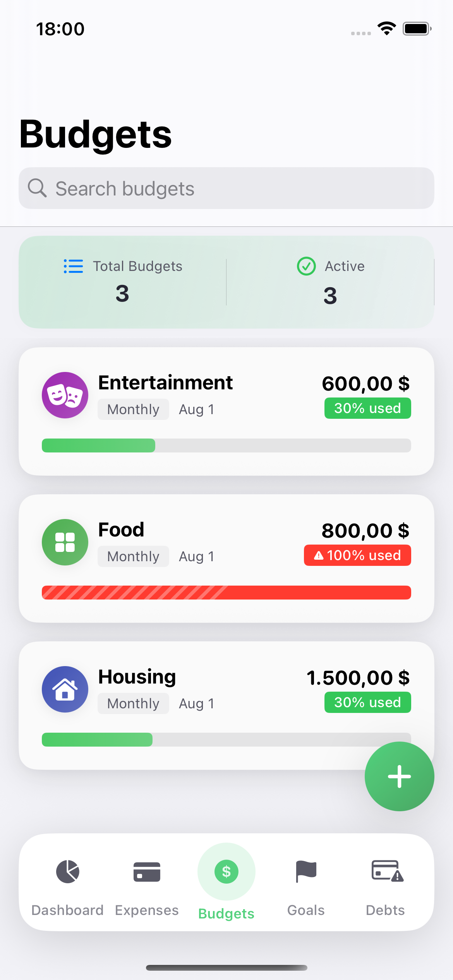Go to the Goals tab
Screen dimensions: 453x980
tap(306, 886)
